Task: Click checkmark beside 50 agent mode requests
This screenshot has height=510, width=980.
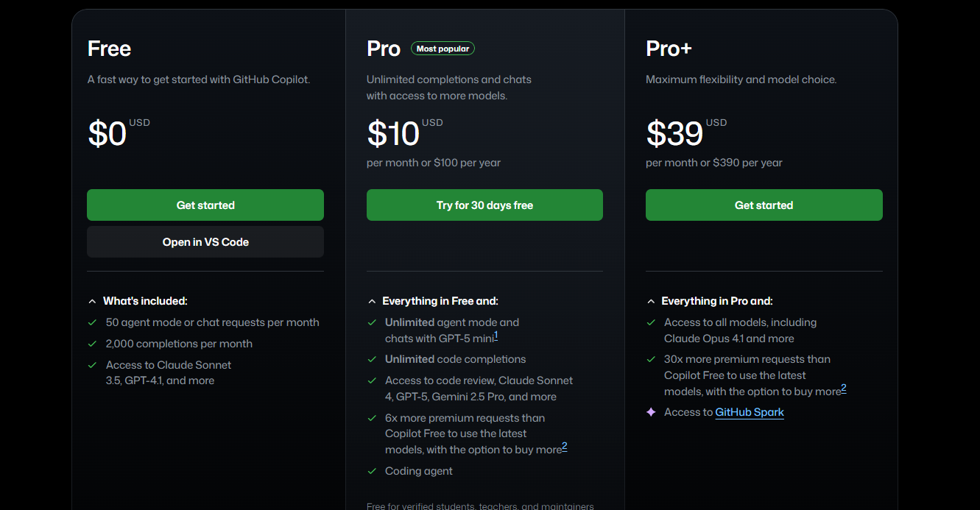Action: pyautogui.click(x=92, y=322)
